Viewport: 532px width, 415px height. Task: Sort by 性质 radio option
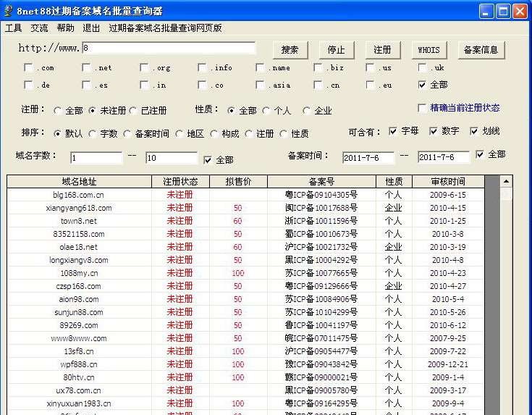click(x=283, y=134)
